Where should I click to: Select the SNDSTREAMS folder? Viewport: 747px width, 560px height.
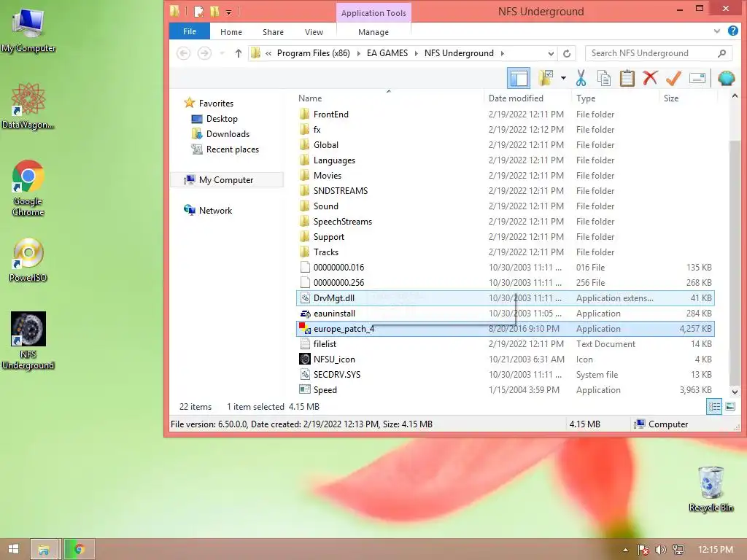coord(505,191)
